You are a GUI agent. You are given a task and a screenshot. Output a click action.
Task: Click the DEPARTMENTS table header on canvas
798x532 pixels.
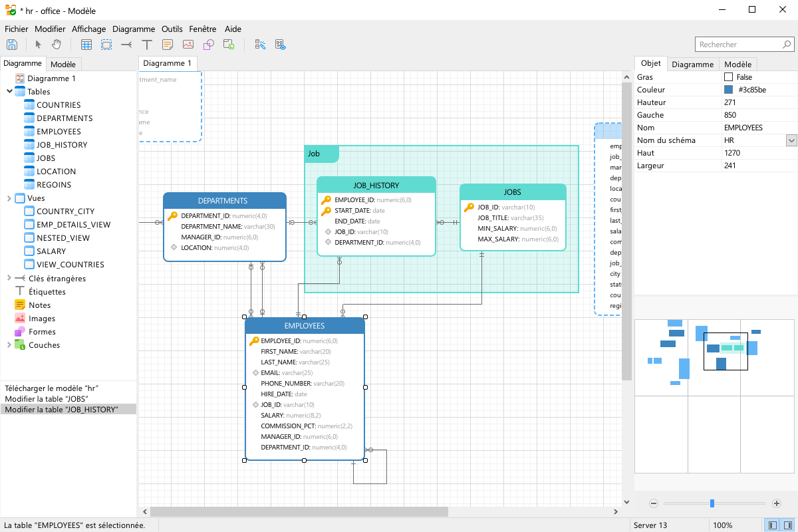pos(225,201)
